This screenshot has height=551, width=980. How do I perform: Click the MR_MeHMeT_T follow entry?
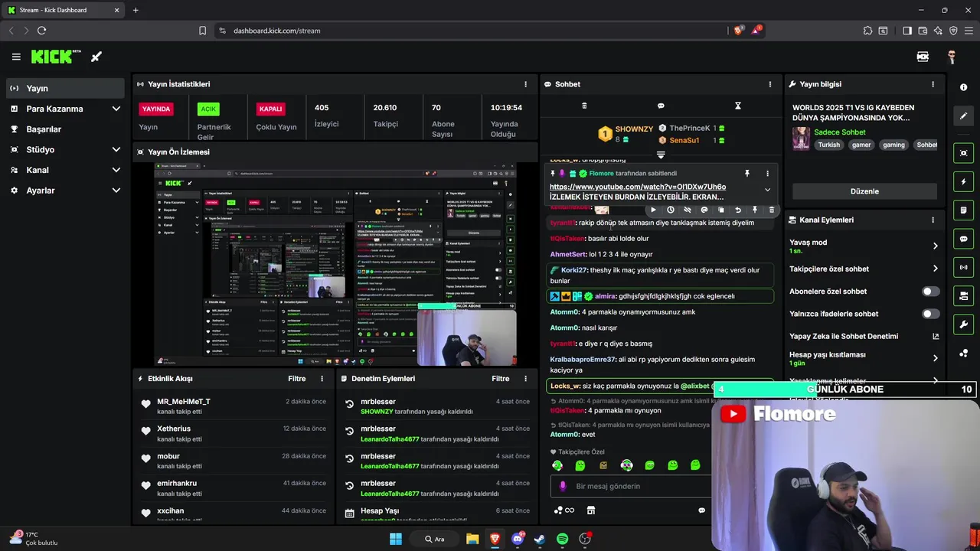coord(232,406)
